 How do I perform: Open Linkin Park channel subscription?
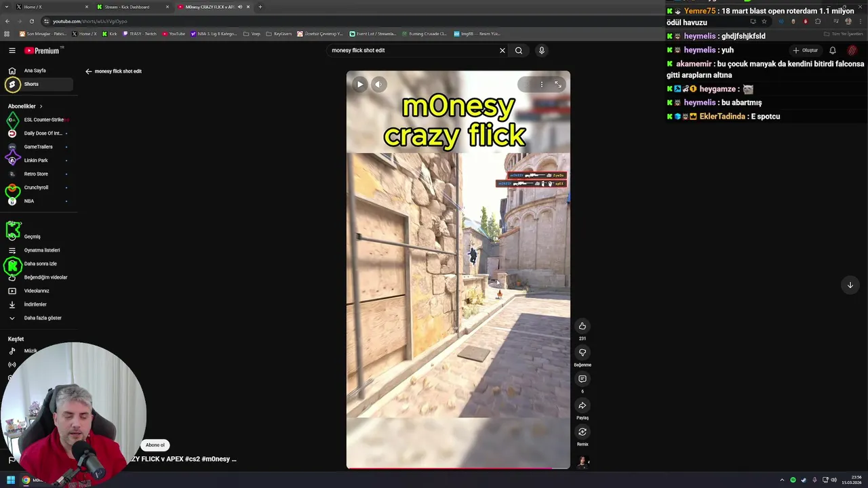click(37, 161)
